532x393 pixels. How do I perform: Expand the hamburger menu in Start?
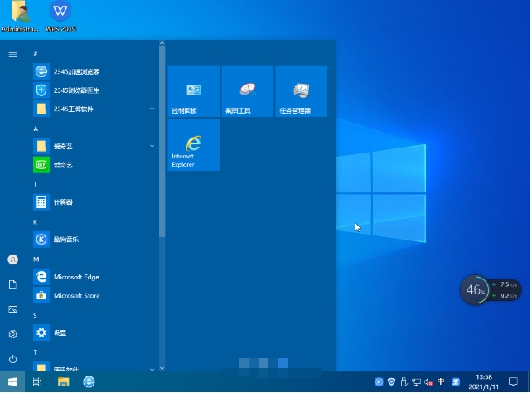coord(12,54)
